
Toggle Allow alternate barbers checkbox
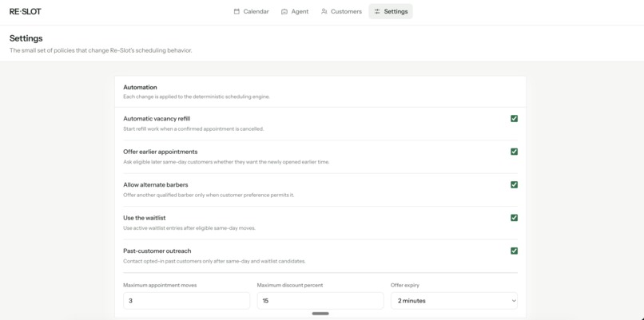point(514,184)
